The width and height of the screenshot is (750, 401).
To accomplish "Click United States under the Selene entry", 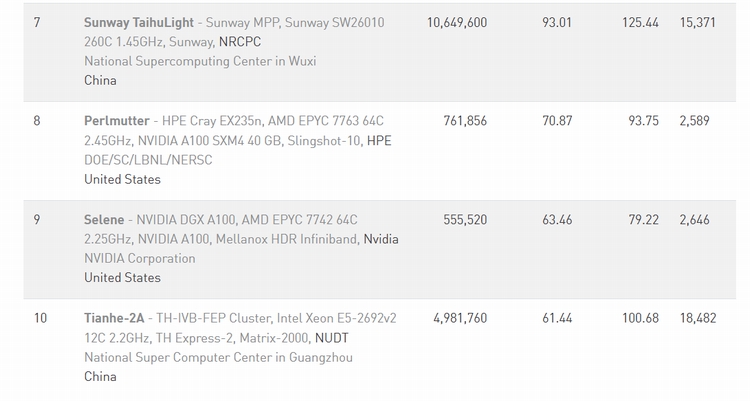I will pos(122,278).
